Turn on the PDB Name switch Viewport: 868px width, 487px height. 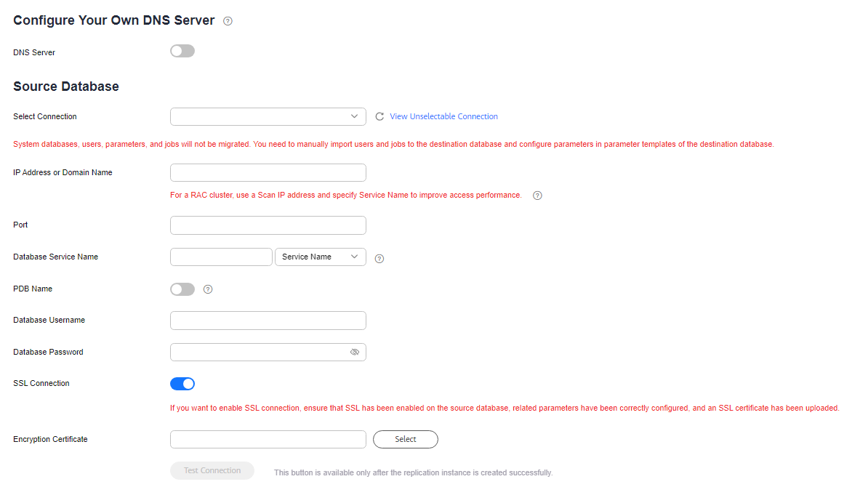pos(182,289)
